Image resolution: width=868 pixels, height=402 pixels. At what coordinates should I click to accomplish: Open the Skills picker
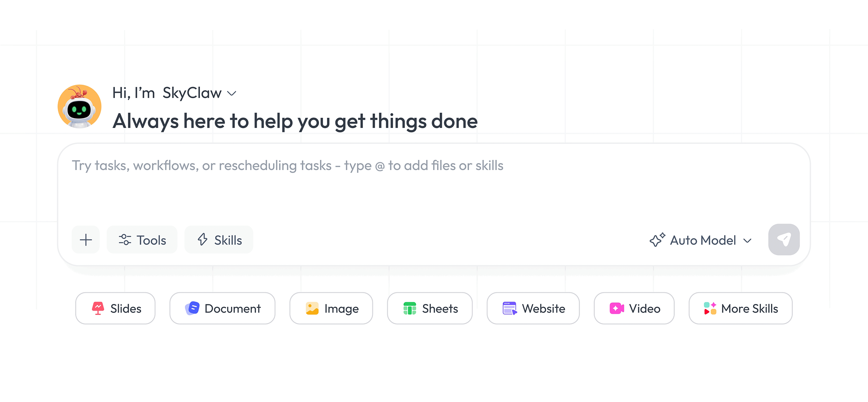coord(219,240)
